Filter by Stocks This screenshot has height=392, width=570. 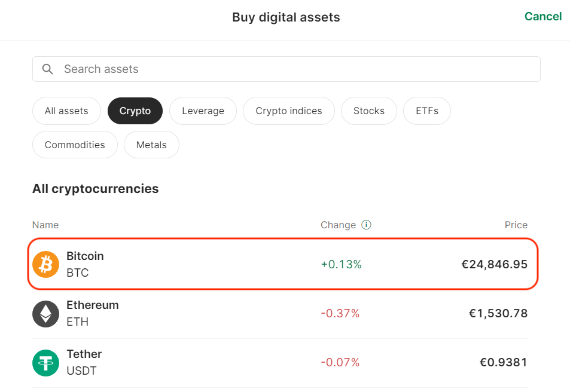(x=369, y=111)
